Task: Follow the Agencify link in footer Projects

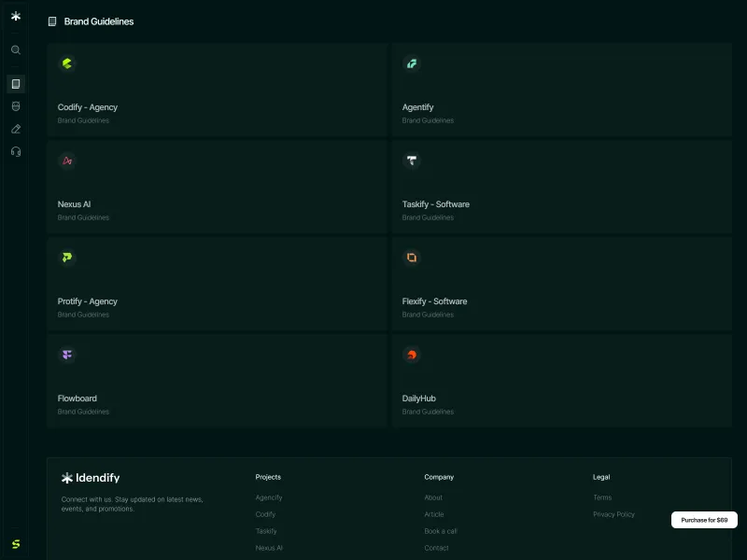Action: (x=269, y=497)
